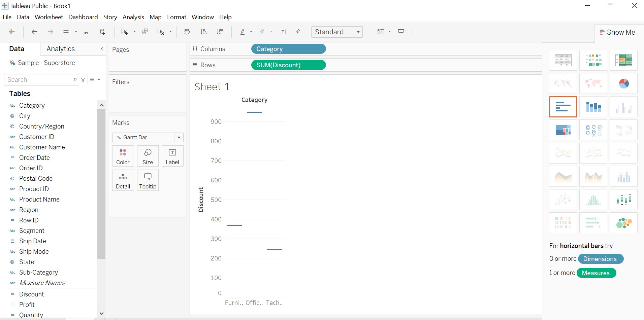The width and height of the screenshot is (644, 320).
Task: Sort ascending using the toolbar icon
Action: tap(203, 32)
